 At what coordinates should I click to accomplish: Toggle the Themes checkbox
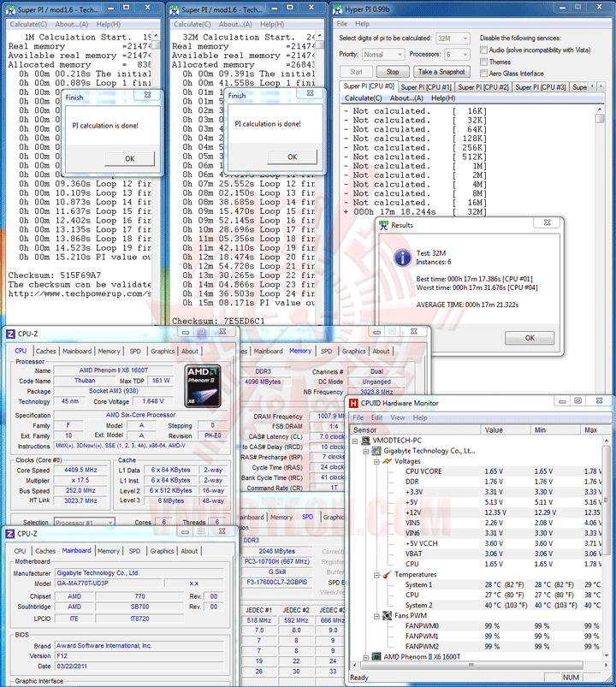(x=483, y=62)
